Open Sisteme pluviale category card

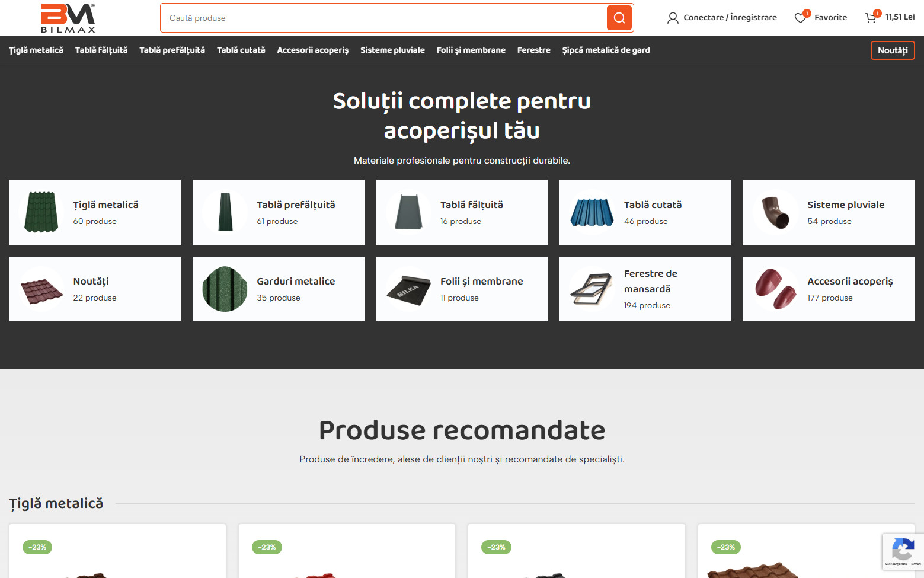829,212
